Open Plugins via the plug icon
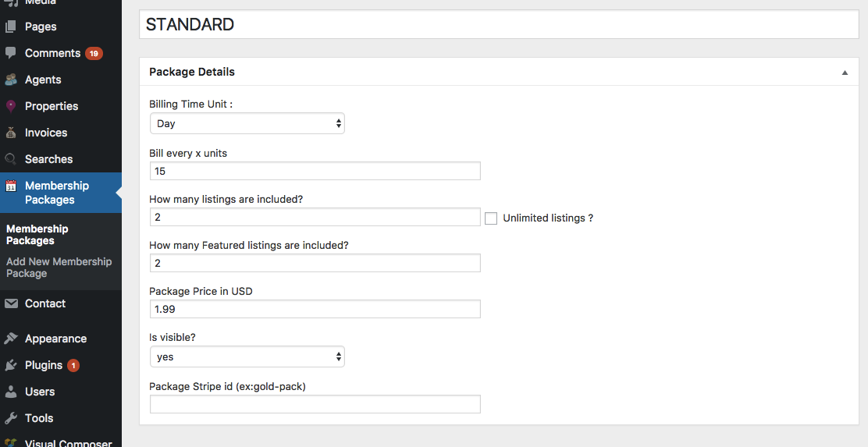This screenshot has width=868, height=447. 10,365
